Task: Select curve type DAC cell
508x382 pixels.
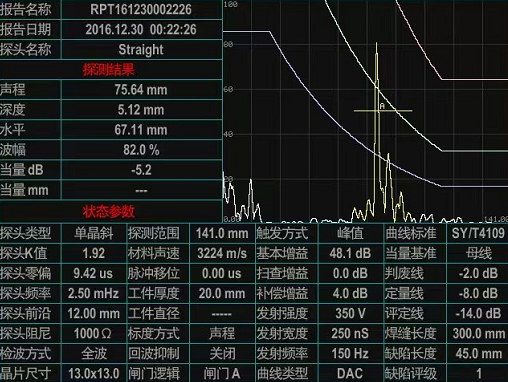Action: click(x=350, y=374)
